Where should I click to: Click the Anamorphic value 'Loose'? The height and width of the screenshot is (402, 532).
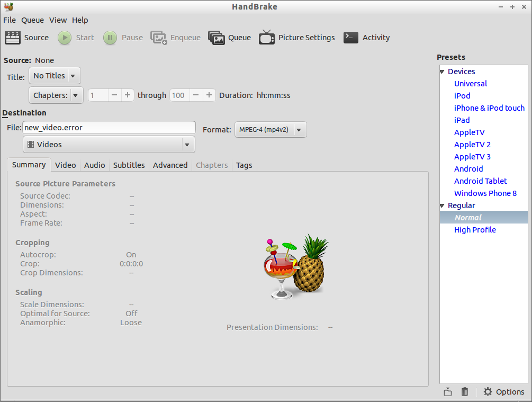click(x=131, y=323)
